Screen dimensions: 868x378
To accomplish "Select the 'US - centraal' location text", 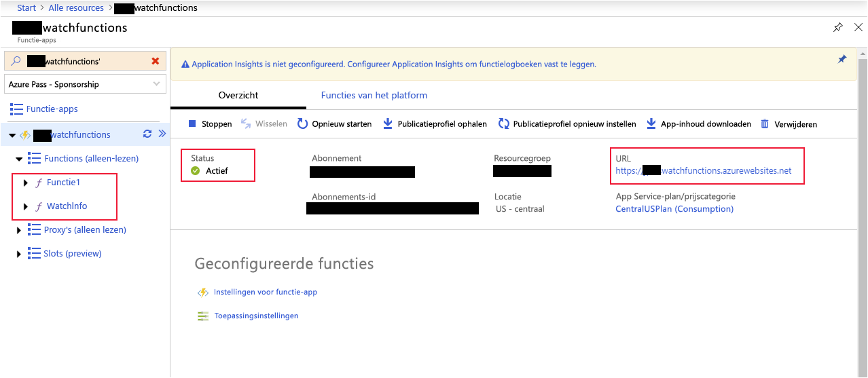I will (520, 209).
